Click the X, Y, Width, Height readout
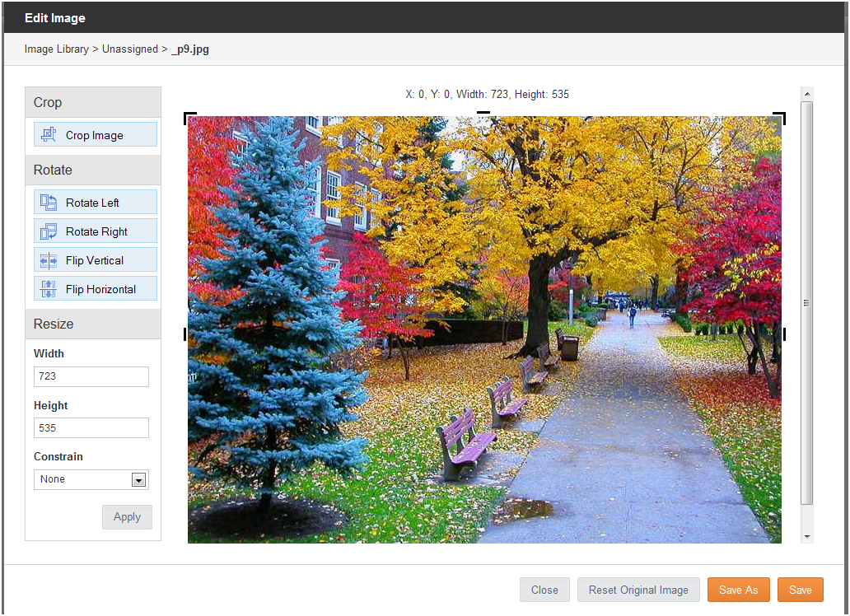The image size is (850, 616). tap(487, 95)
